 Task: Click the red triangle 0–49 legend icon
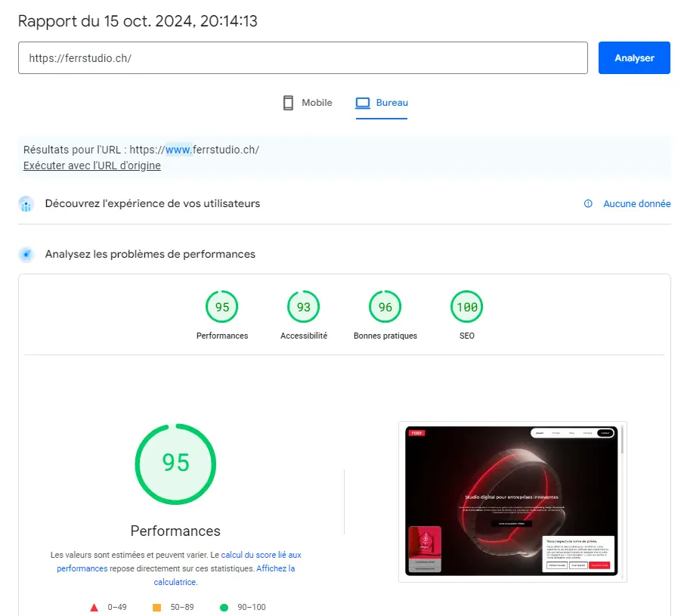point(94,607)
